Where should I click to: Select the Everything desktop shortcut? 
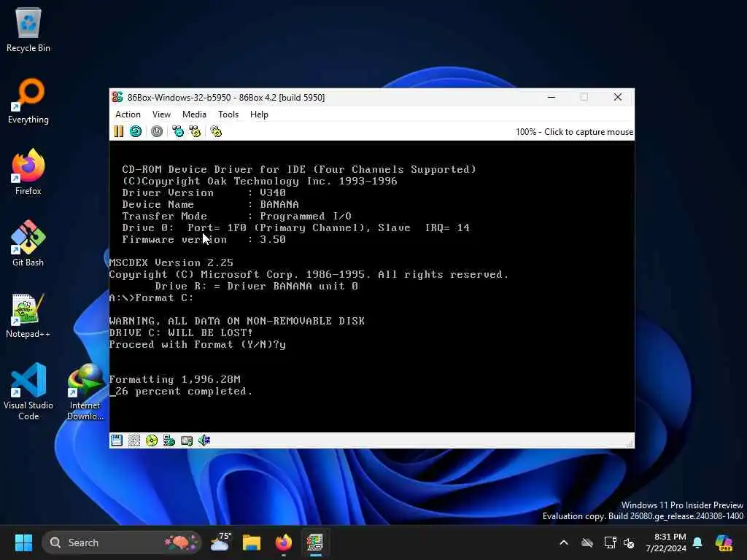pos(28,101)
